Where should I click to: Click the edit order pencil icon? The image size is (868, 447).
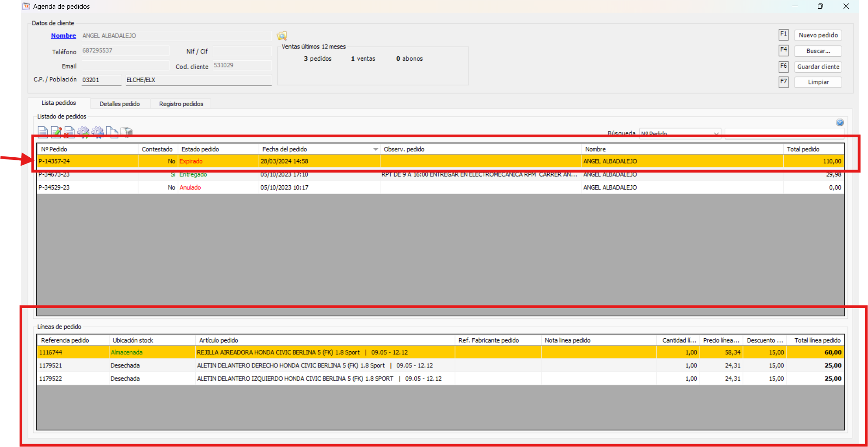56,132
